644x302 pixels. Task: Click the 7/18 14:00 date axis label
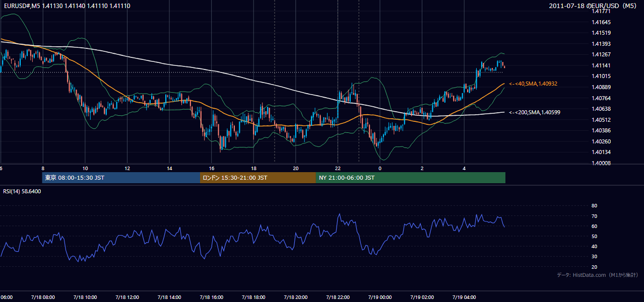(170, 297)
